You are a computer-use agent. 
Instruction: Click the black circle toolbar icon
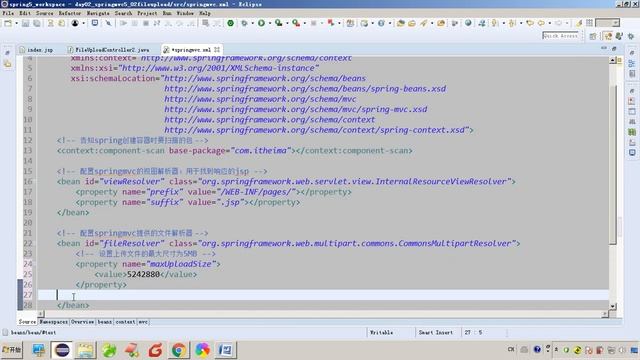75,23
